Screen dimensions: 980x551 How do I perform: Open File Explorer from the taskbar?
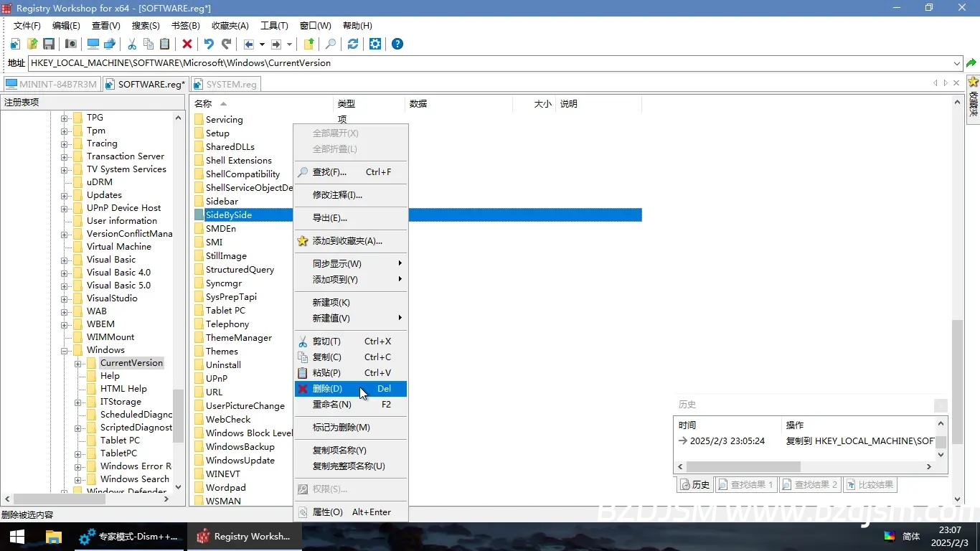pyautogui.click(x=53, y=537)
